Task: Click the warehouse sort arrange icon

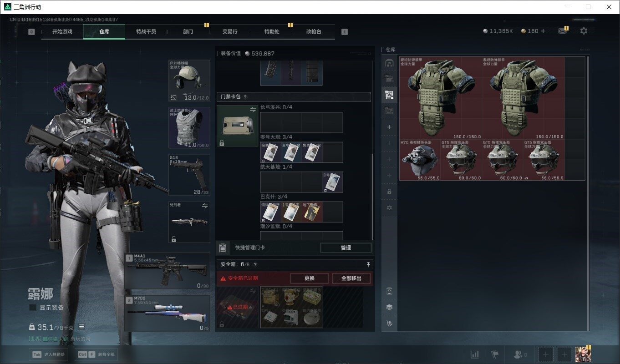Action: [x=389, y=323]
